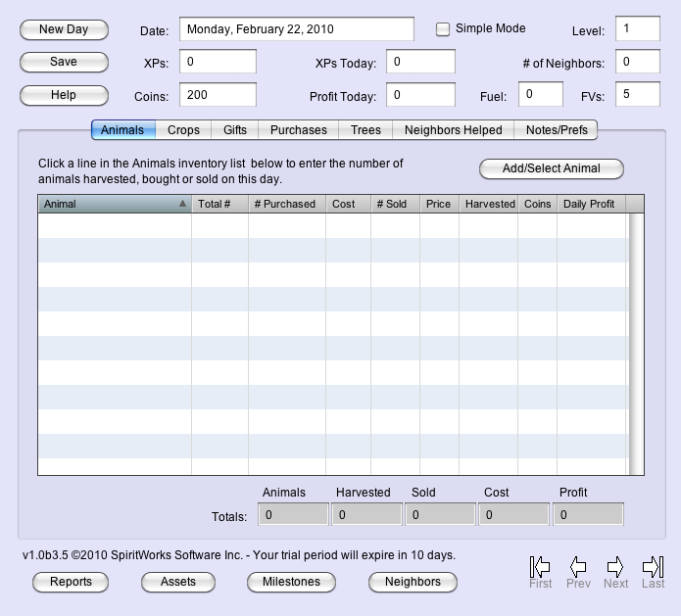Click the Date input field
Viewport: 681px width, 616px height.
tap(297, 29)
